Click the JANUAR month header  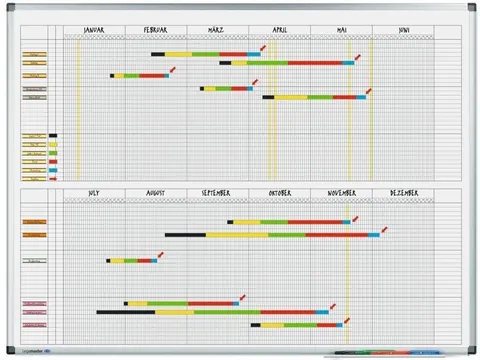click(x=94, y=30)
